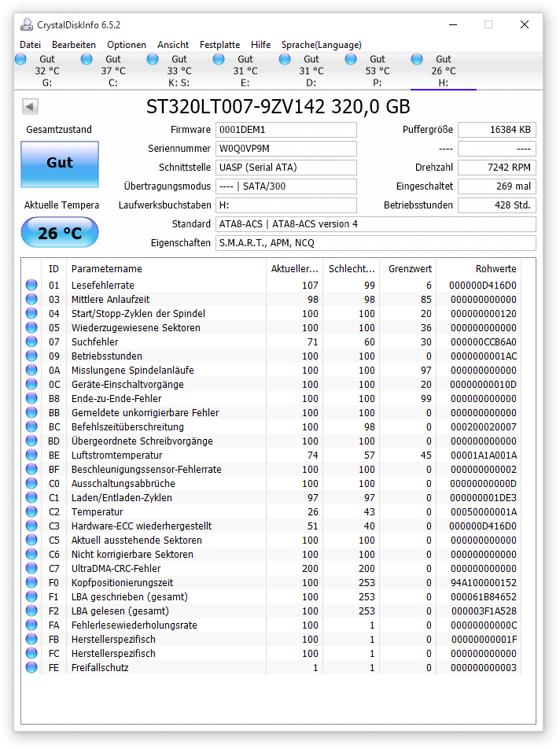Open the Festplatte menu
Viewport: 560px width, 749px height.
[x=219, y=44]
